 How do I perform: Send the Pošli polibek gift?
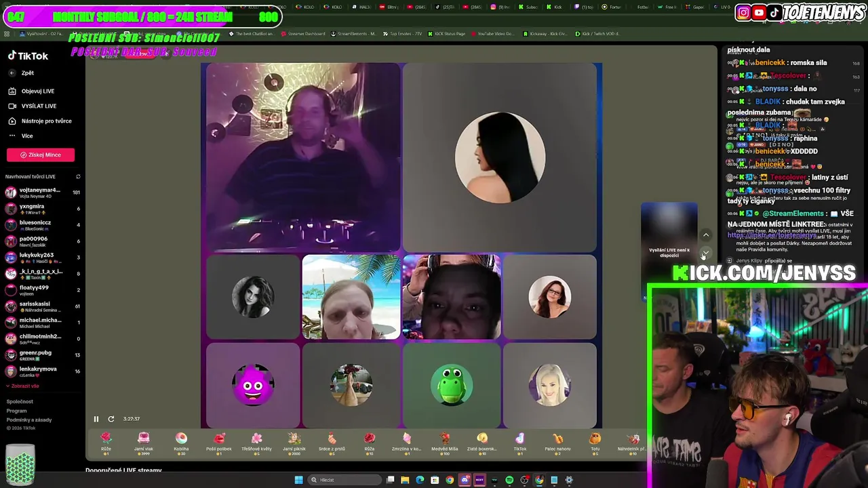coord(218,443)
